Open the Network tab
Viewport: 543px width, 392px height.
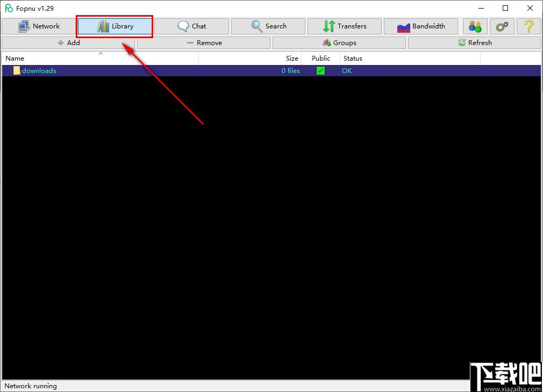[39, 26]
